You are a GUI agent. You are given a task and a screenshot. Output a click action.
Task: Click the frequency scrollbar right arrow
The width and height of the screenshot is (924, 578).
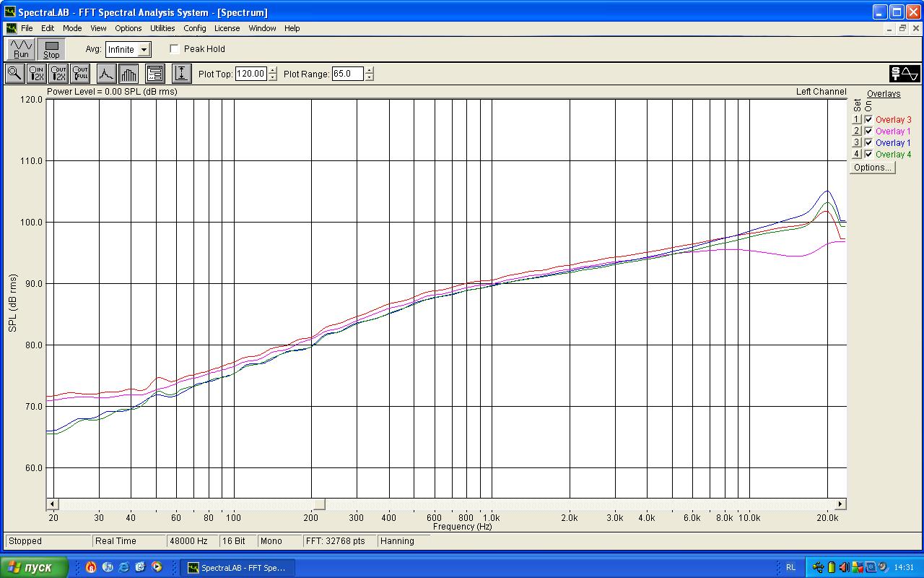(840, 504)
